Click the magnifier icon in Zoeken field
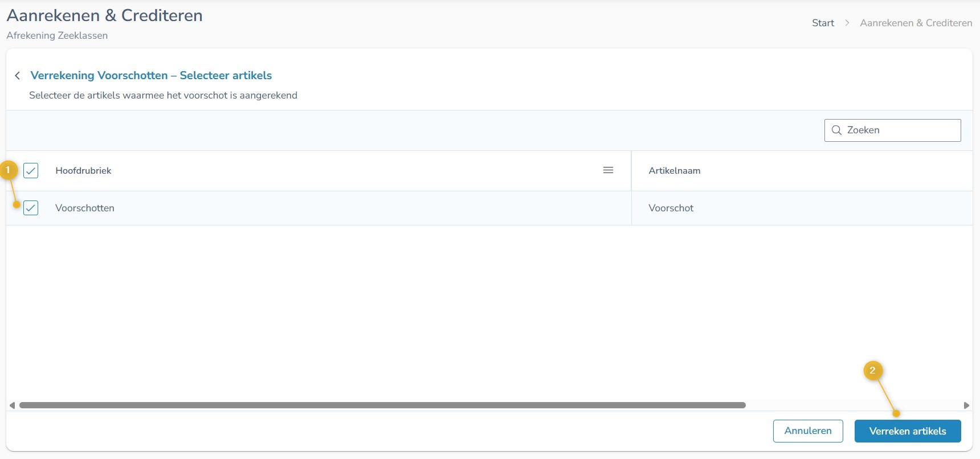Viewport: 980px width, 459px height. [x=836, y=130]
